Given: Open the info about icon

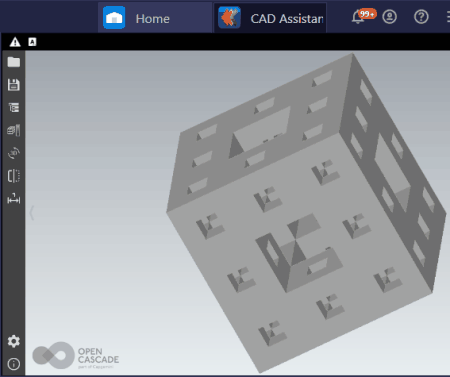Looking at the screenshot, I should tap(14, 364).
